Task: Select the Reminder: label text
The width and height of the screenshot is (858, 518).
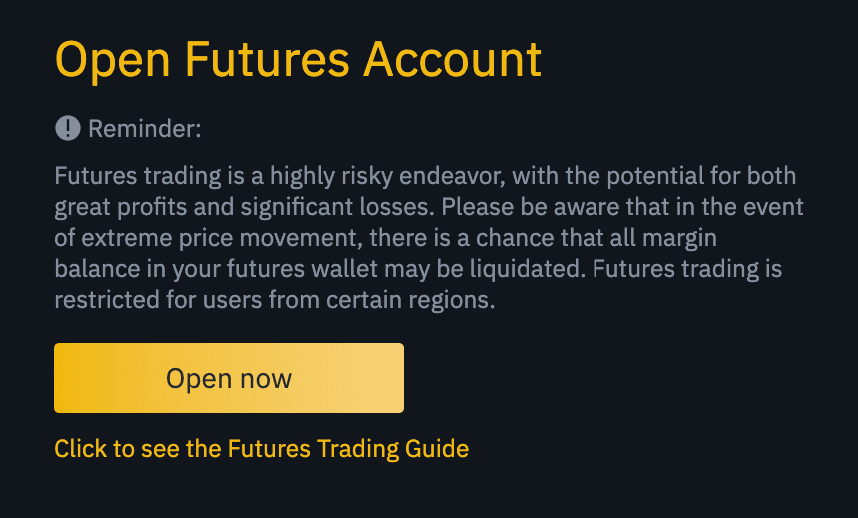Action: click(145, 128)
